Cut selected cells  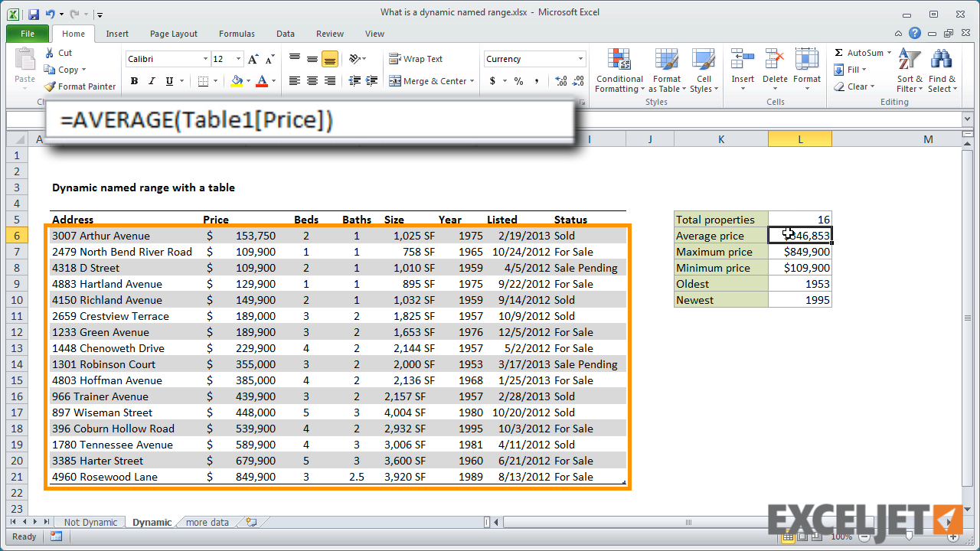[x=58, y=53]
